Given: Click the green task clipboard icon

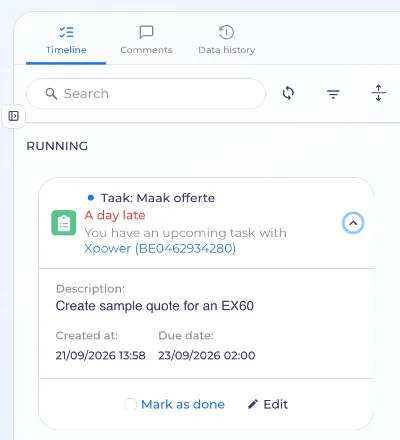Looking at the screenshot, I should [x=64, y=223].
